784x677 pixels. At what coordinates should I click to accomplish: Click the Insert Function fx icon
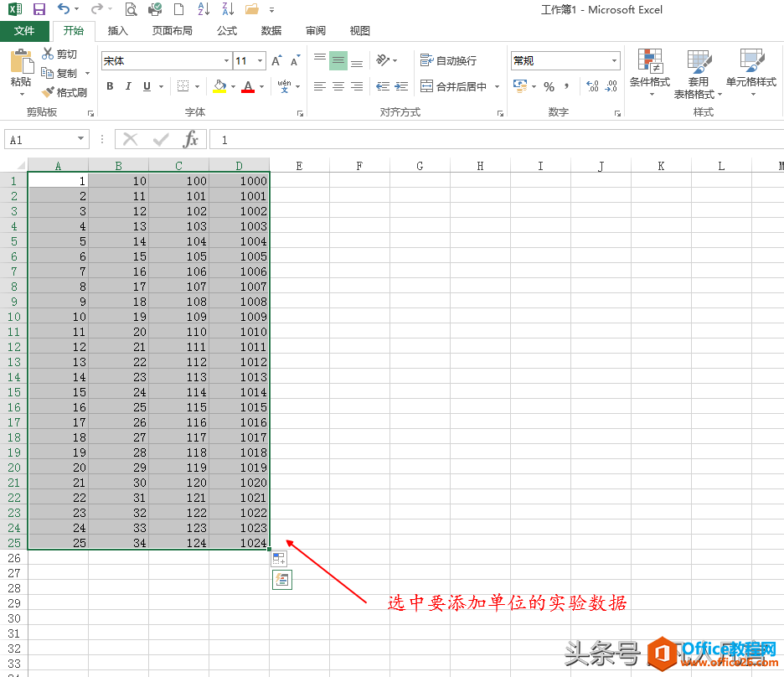pyautogui.click(x=191, y=139)
